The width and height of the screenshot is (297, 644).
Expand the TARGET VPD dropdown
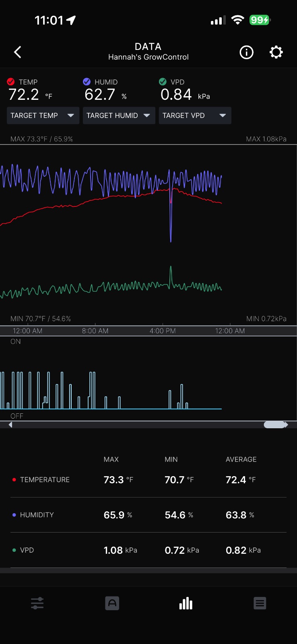pos(195,116)
